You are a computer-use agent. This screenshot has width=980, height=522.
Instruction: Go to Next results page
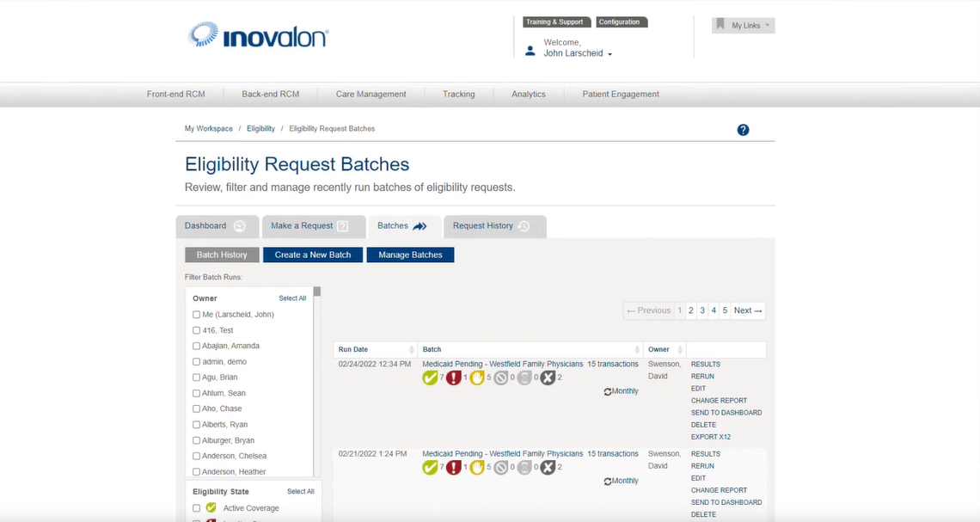point(748,310)
